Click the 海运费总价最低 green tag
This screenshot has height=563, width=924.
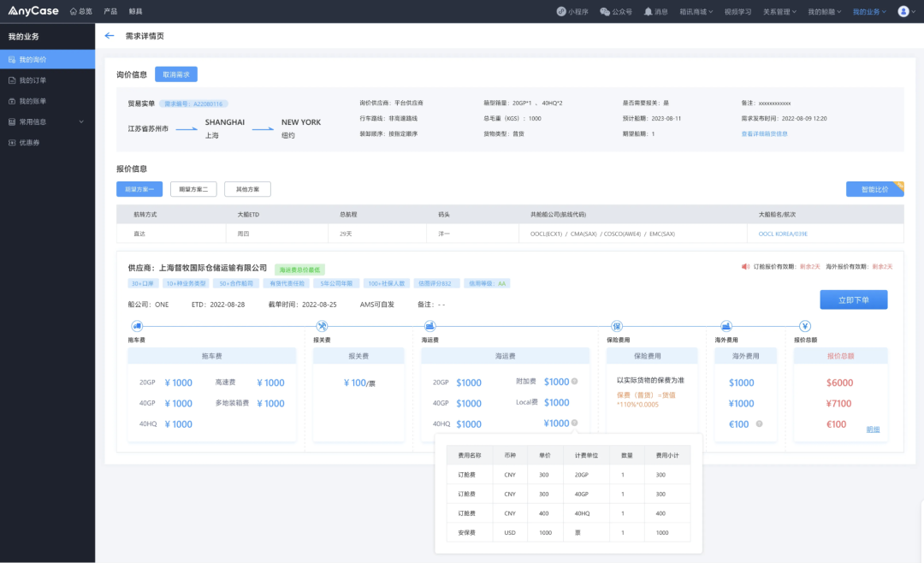[299, 270]
